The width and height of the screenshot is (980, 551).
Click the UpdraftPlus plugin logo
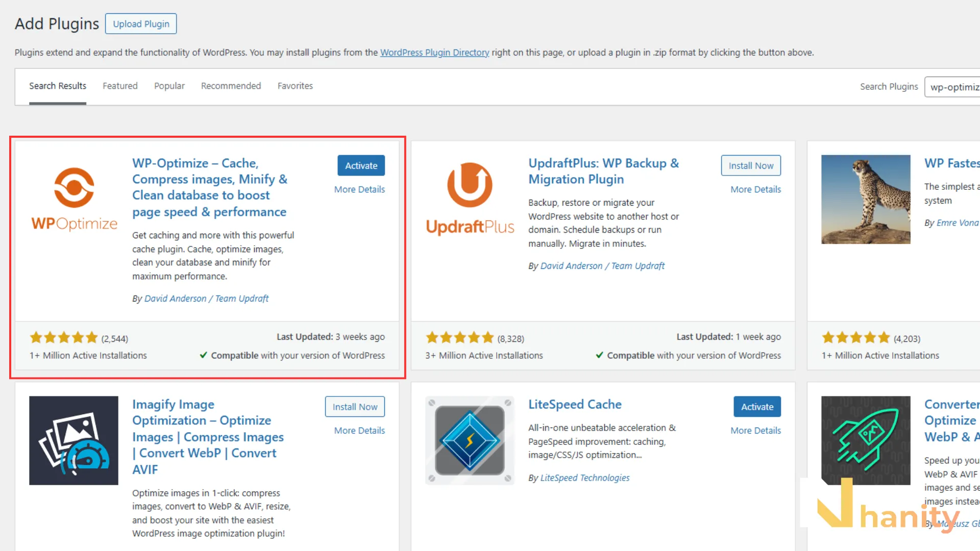click(470, 199)
